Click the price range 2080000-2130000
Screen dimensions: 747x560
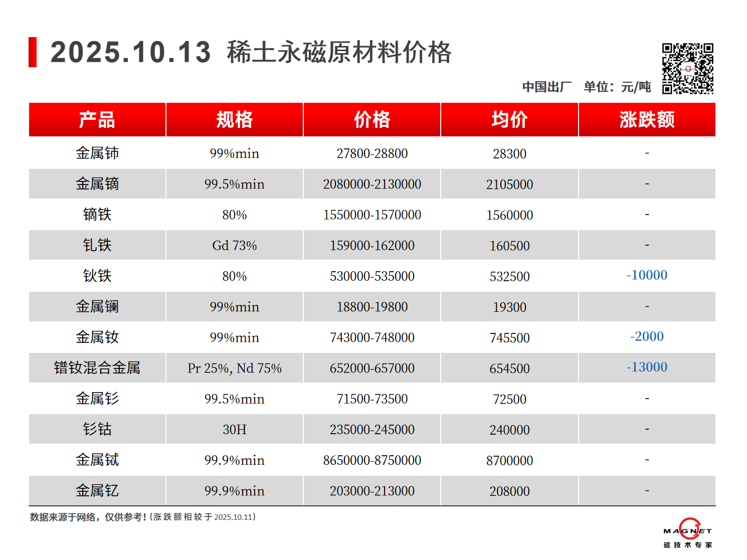(x=372, y=184)
